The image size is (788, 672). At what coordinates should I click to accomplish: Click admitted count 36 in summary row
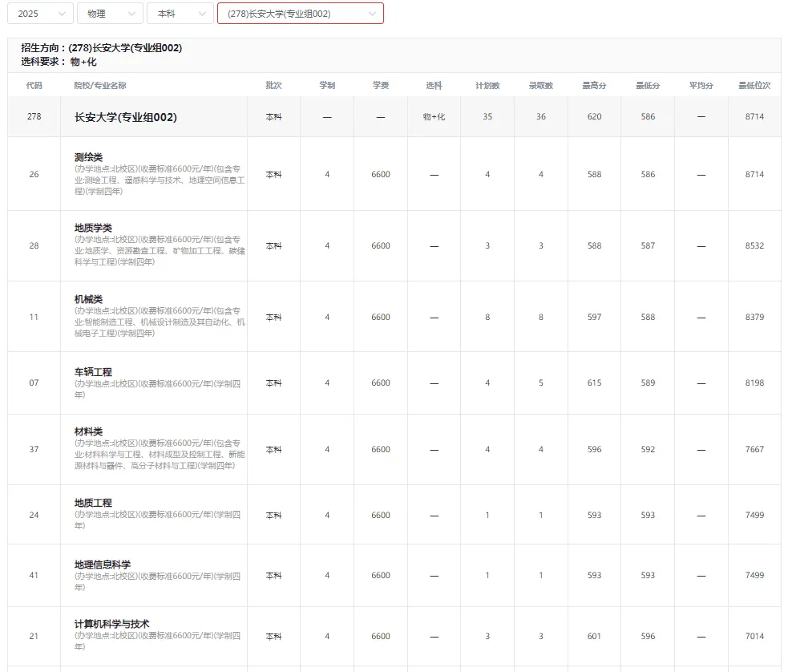(x=541, y=116)
